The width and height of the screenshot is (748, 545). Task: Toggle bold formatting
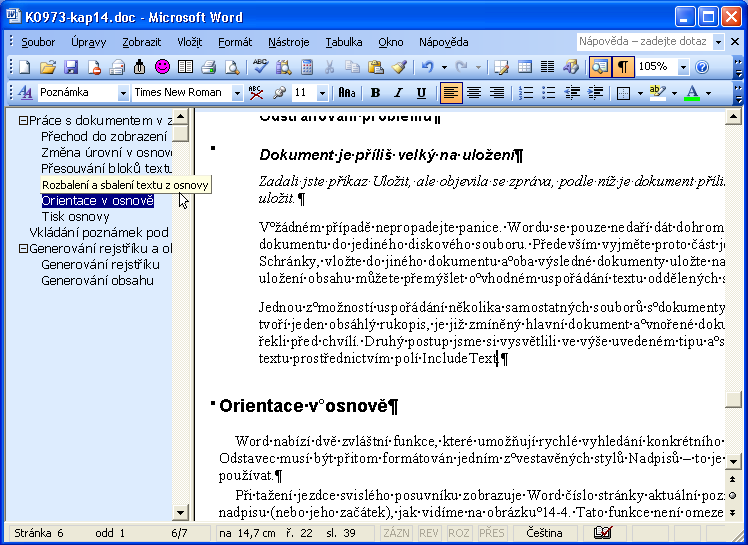375,93
